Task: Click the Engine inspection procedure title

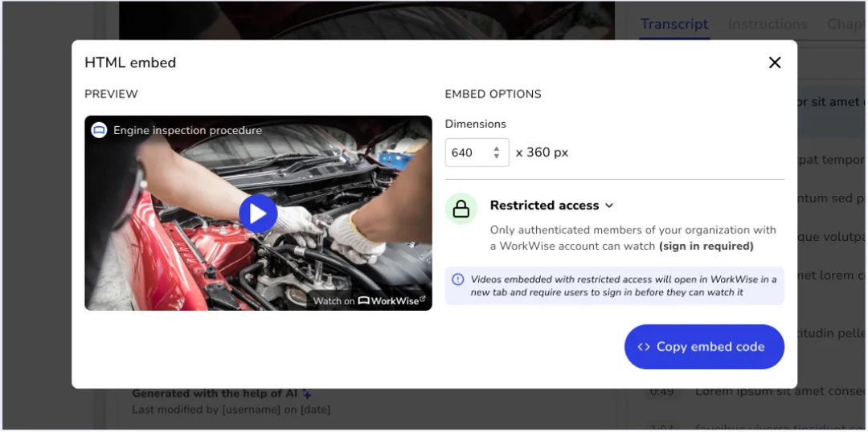Action: [x=187, y=131]
